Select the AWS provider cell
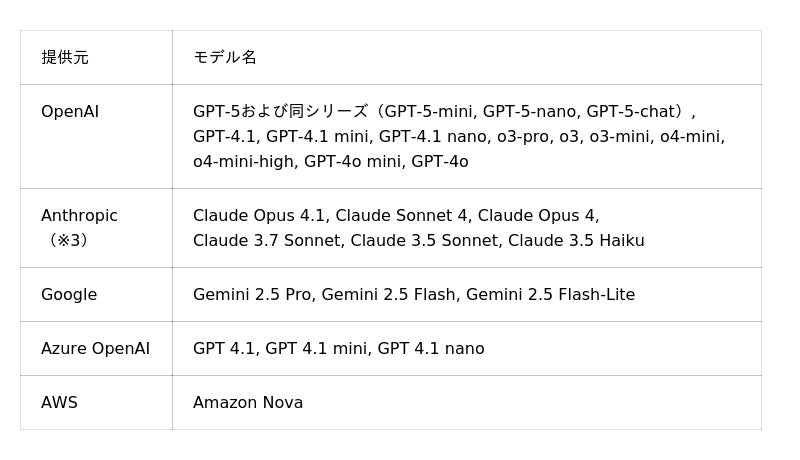This screenshot has width=800, height=460. pyautogui.click(x=59, y=403)
